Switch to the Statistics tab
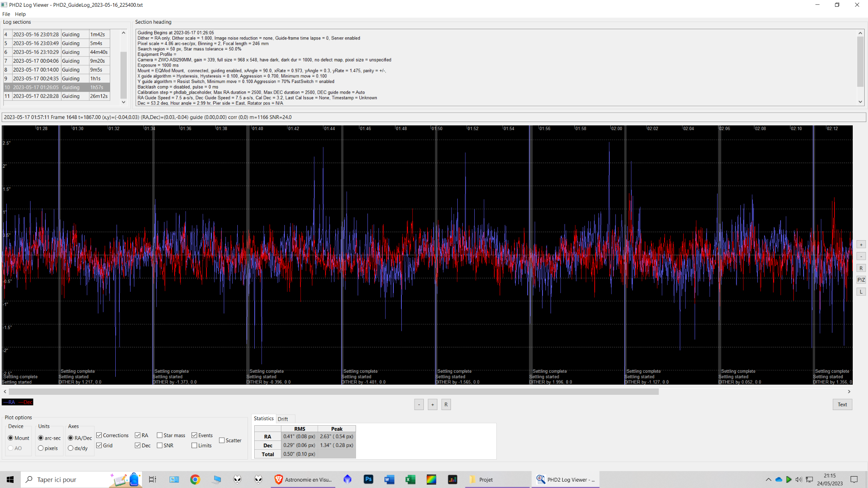The width and height of the screenshot is (868, 488). [264, 419]
